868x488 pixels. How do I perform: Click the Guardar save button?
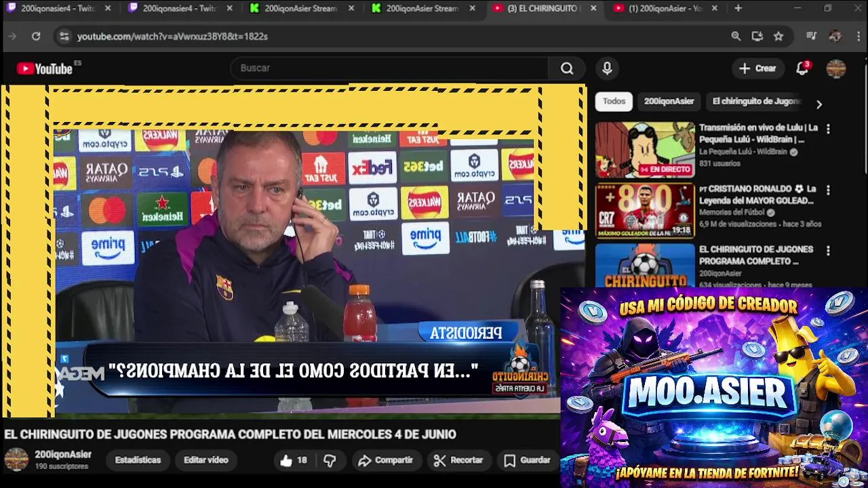(527, 460)
